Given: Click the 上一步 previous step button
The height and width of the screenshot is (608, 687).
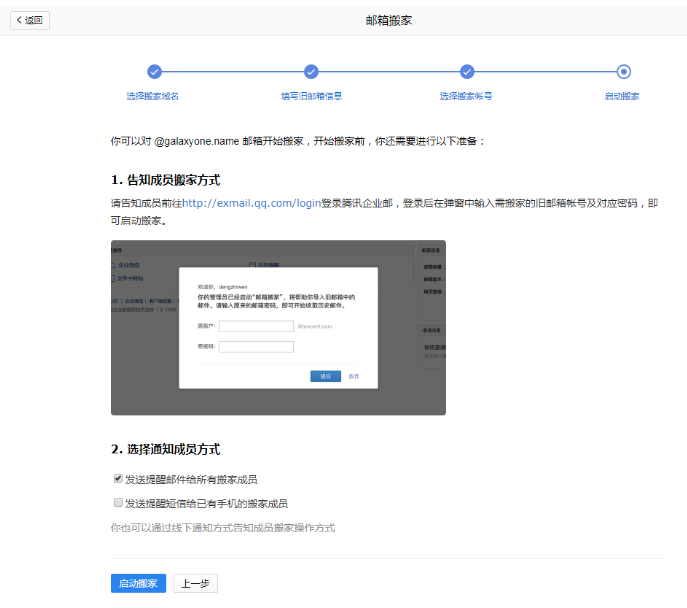Looking at the screenshot, I should (195, 584).
